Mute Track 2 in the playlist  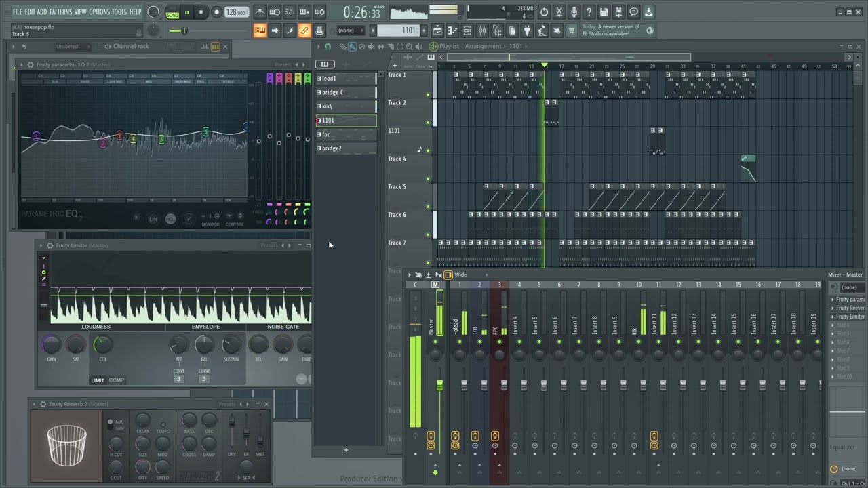pyautogui.click(x=428, y=123)
